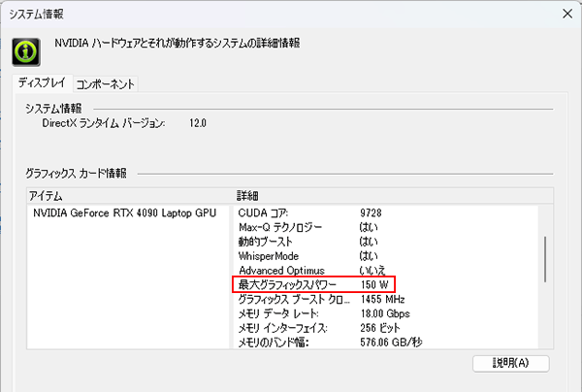Click the 9728 CUDA core value
The image size is (582, 392).
(371, 213)
